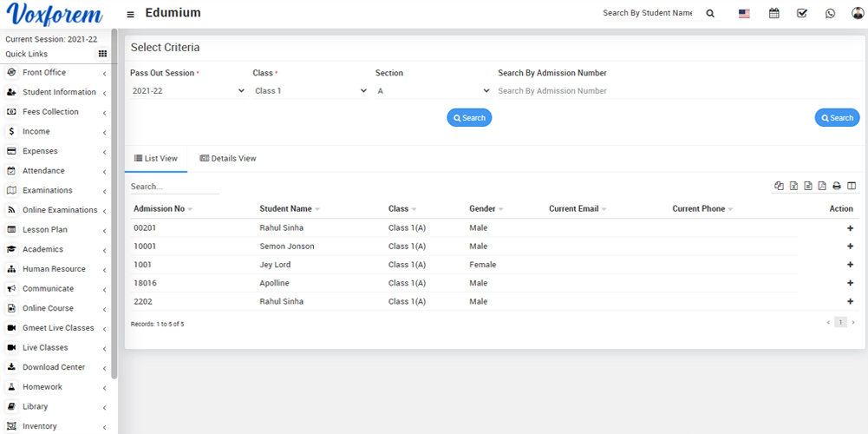Copy table data to clipboard
868x434 pixels.
point(779,186)
